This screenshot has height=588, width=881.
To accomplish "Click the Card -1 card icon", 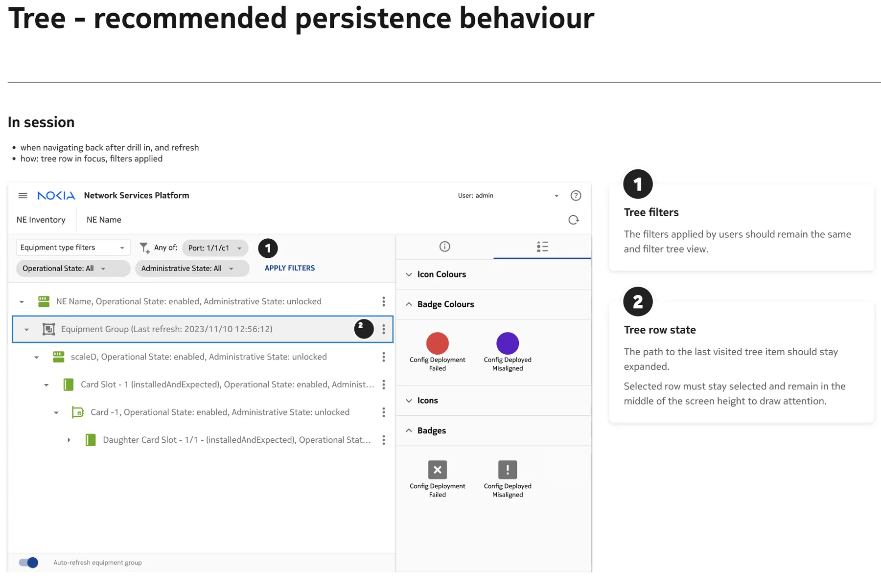I will click(78, 412).
